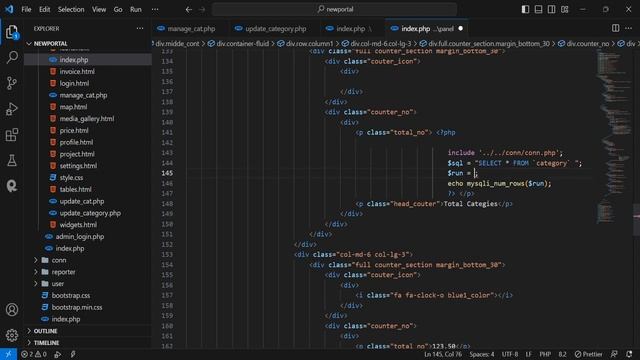Go forward with the navigation arrow
Viewport: 640px width, 360px height.
(202, 9)
